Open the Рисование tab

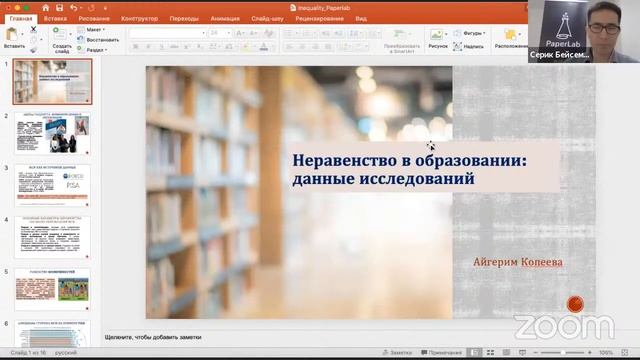tap(94, 19)
